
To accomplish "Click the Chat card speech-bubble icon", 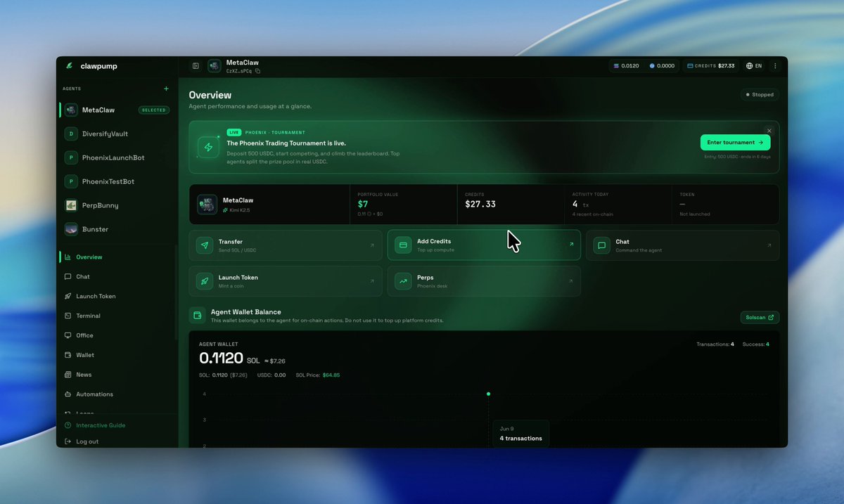I will pyautogui.click(x=601, y=245).
